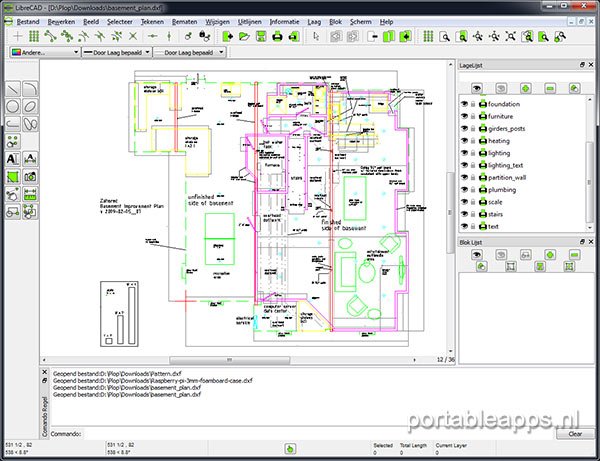This screenshot has width=600, height=461.
Task: Click the Commando input field
Action: (x=300, y=433)
